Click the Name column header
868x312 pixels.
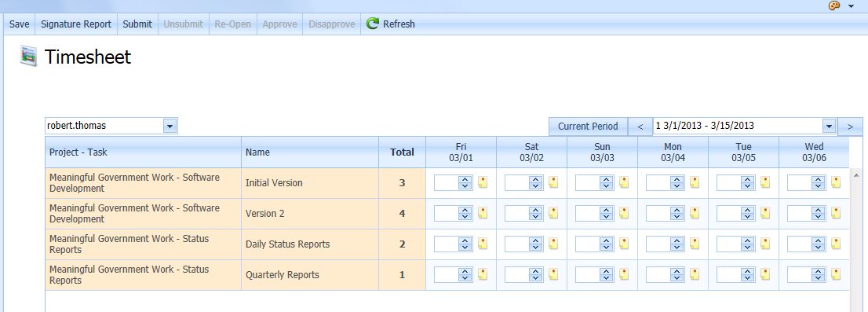click(x=310, y=152)
